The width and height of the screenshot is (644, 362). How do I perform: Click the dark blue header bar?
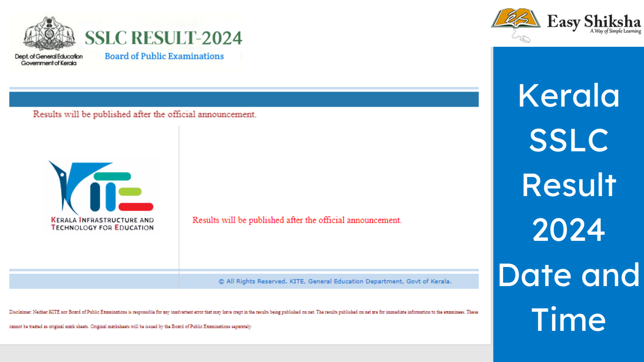(x=244, y=99)
